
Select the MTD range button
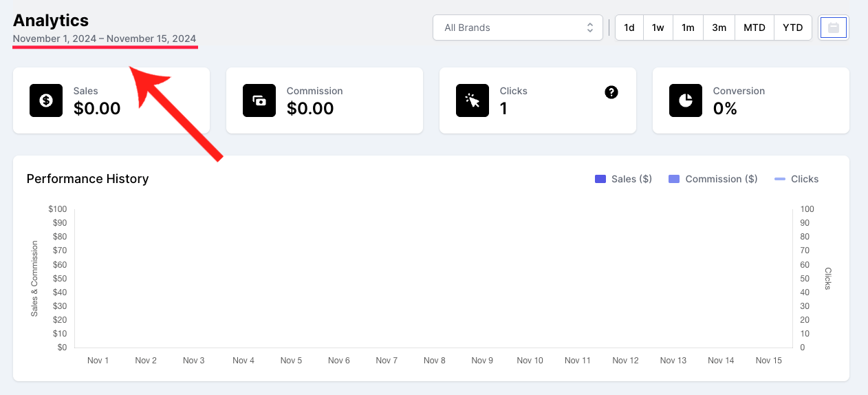[x=755, y=28]
